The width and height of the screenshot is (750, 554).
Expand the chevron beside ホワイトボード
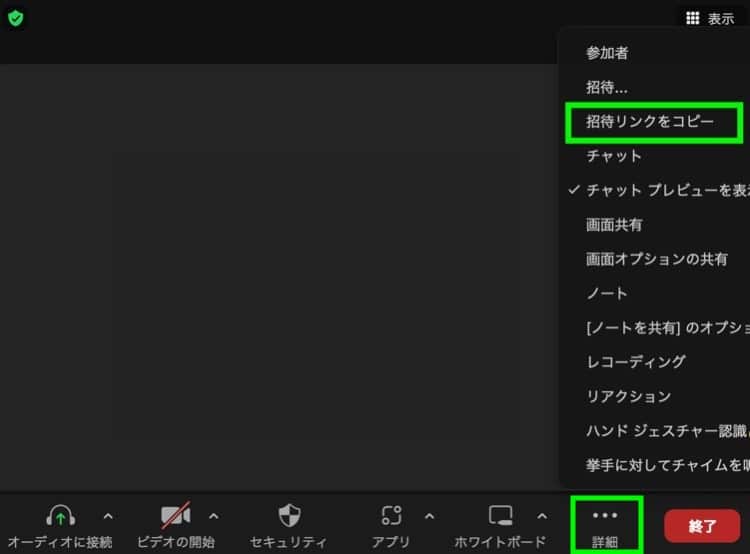click(542, 516)
